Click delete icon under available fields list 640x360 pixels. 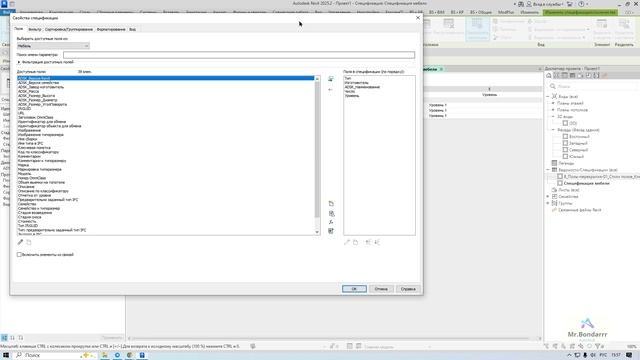(29, 242)
